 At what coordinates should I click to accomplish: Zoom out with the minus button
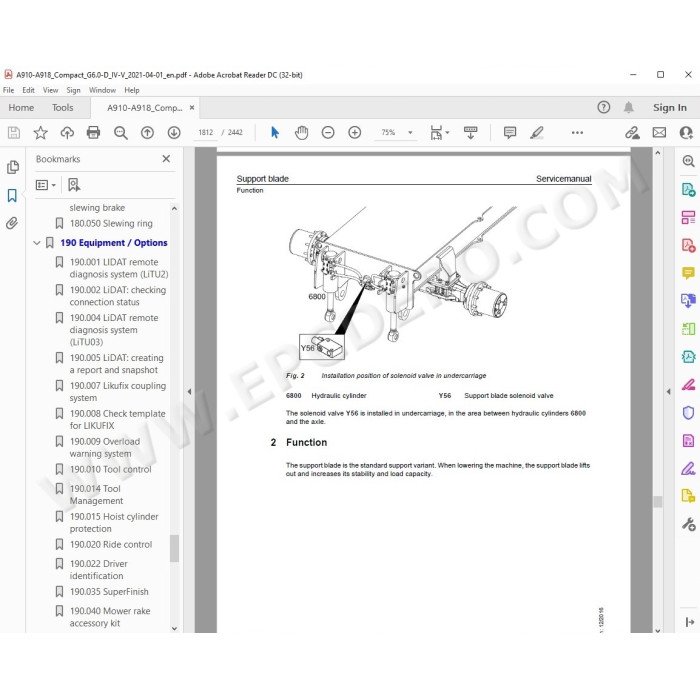328,133
